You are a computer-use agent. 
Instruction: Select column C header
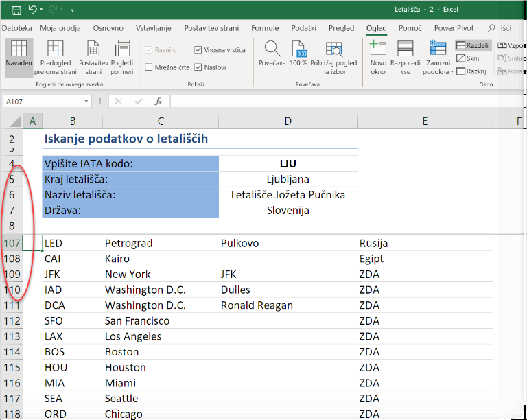(161, 121)
